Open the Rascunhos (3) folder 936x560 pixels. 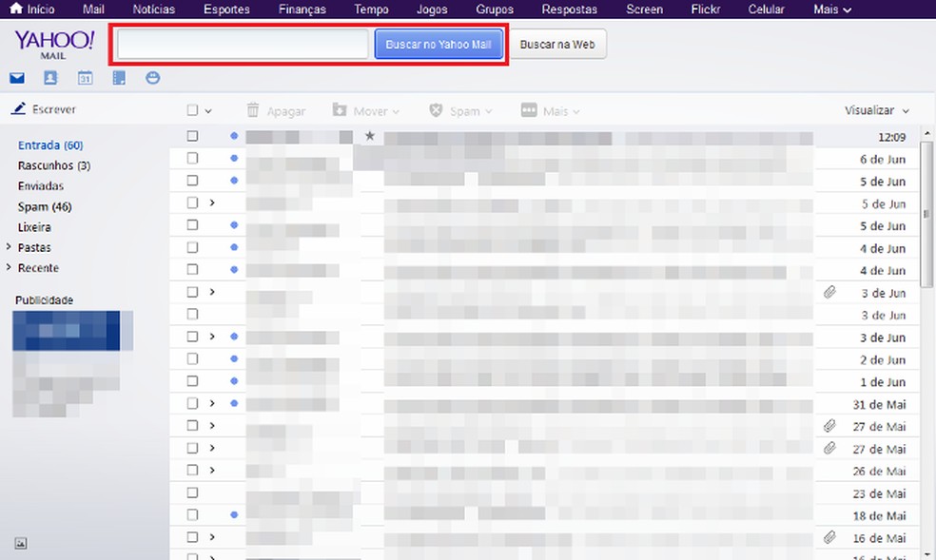tap(53, 165)
